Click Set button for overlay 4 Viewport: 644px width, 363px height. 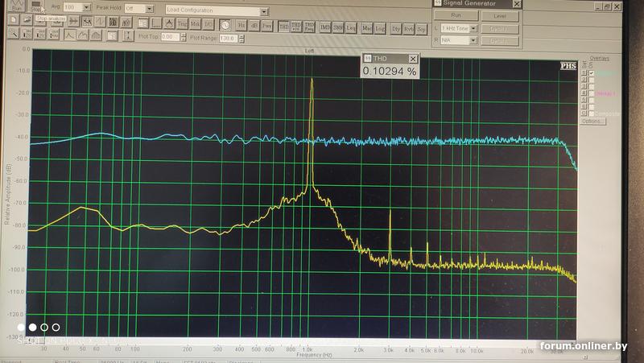point(584,93)
